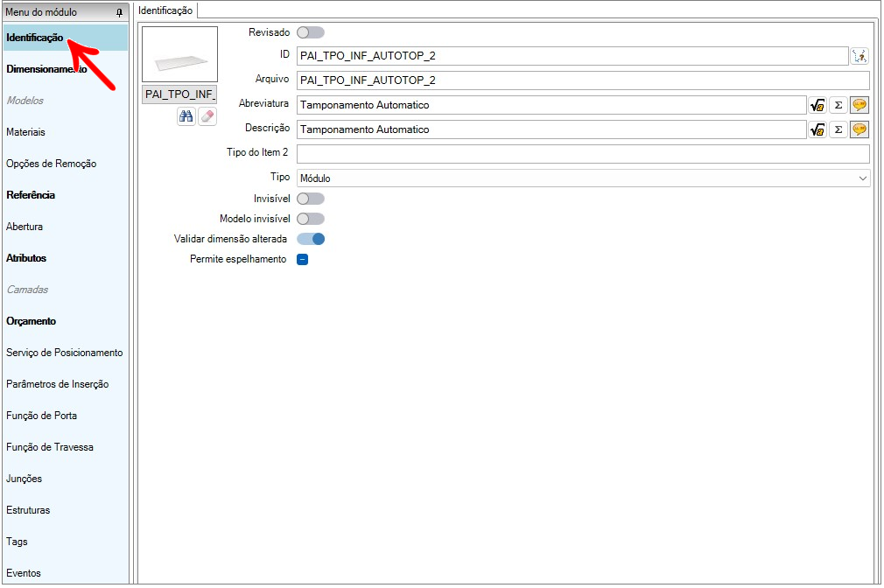
Task: Open formula editor icon for Descrição
Action: 817,129
